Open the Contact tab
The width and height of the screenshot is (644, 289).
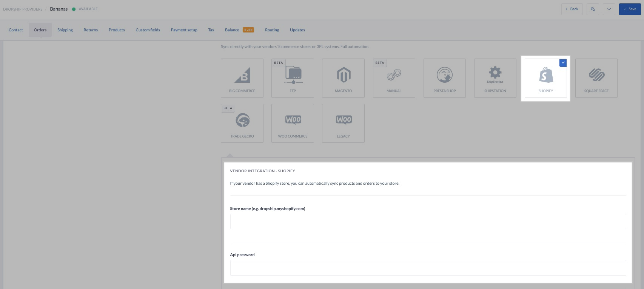[16, 30]
